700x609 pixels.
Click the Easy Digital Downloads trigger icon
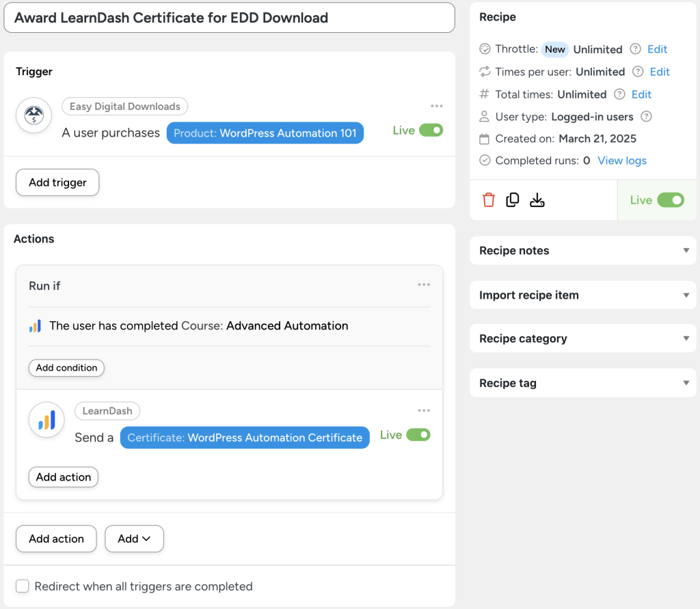pos(33,115)
